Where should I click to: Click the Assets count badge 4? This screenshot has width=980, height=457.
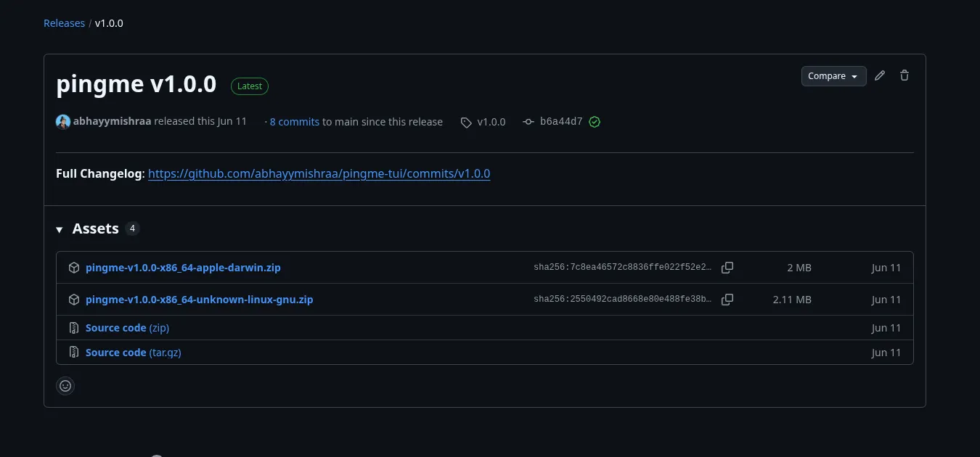tap(132, 228)
